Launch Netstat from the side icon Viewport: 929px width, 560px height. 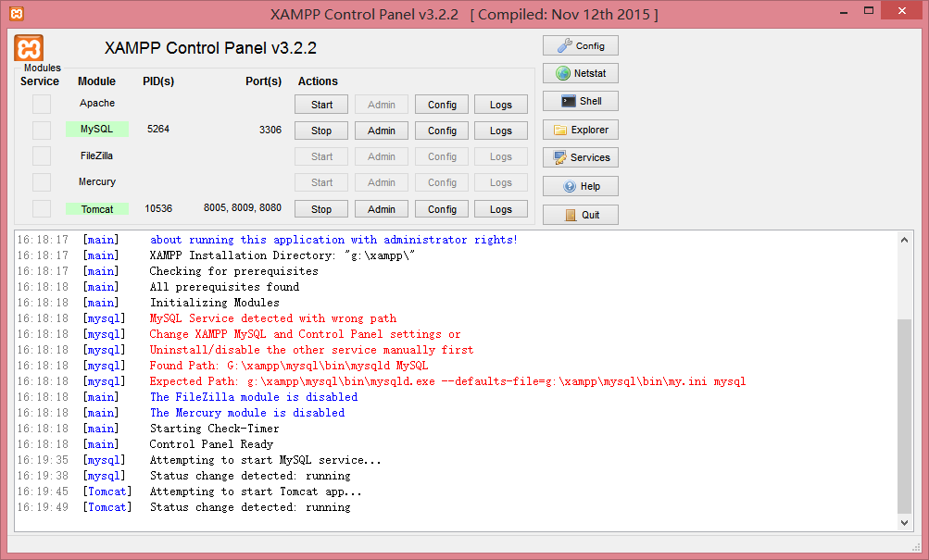click(580, 72)
